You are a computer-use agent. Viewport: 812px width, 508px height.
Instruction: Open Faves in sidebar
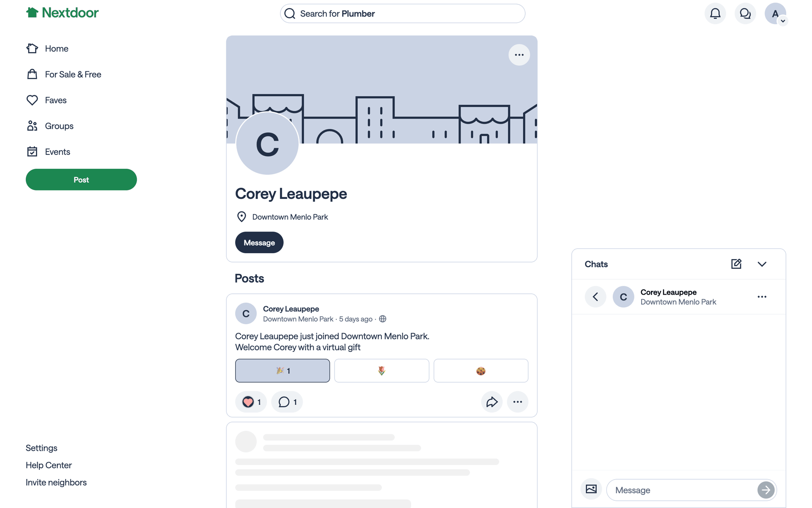[x=46, y=100]
